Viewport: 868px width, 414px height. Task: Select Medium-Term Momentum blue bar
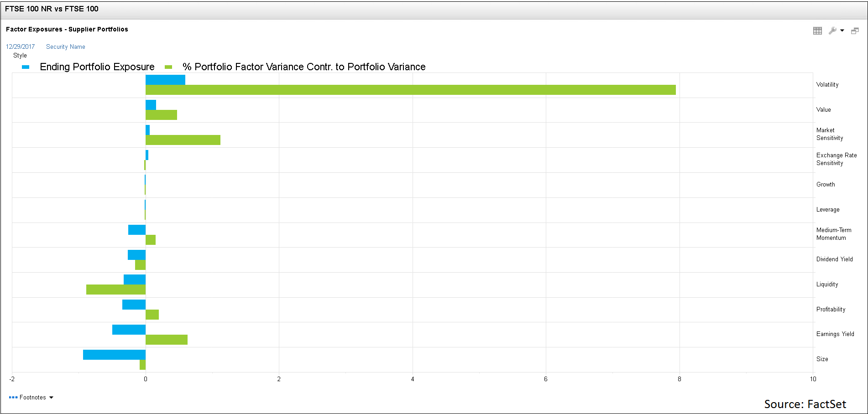[x=137, y=230]
